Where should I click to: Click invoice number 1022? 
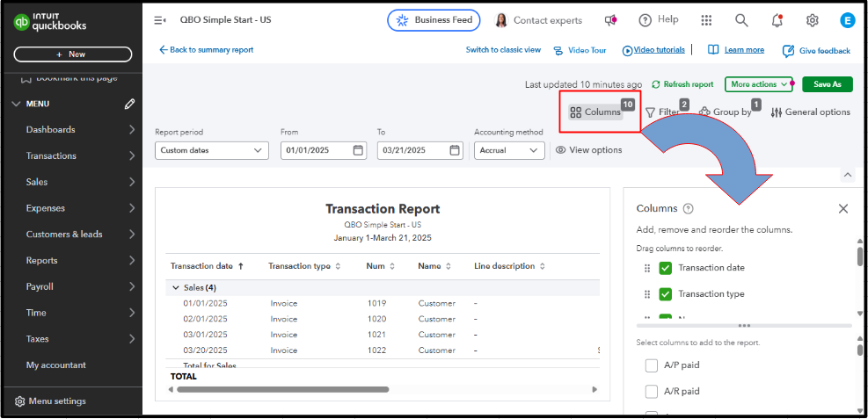376,350
